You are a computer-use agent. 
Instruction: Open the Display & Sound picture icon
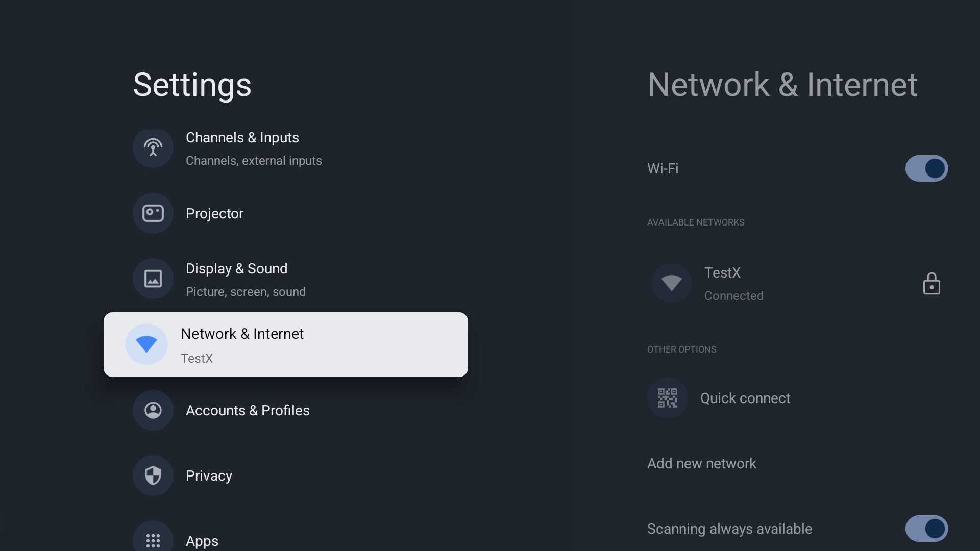pyautogui.click(x=153, y=279)
